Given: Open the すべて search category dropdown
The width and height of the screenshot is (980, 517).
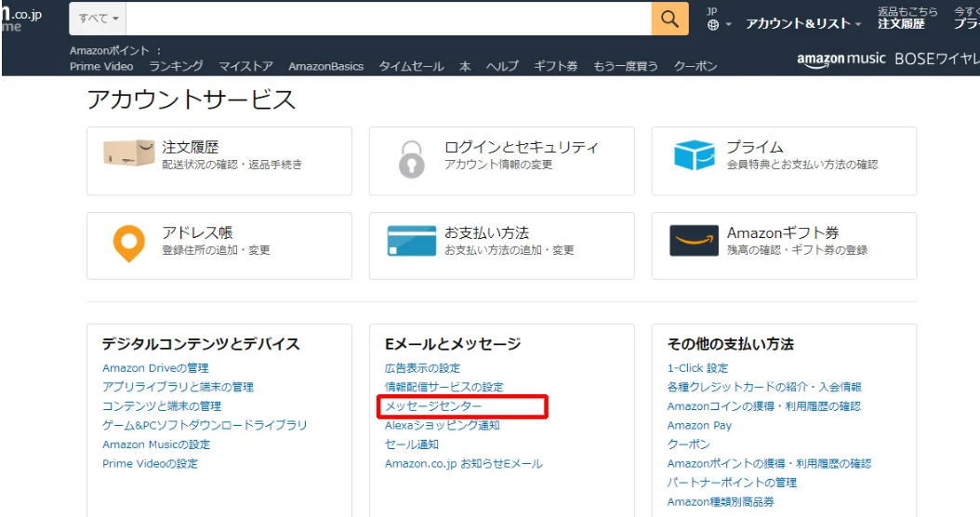Looking at the screenshot, I should (98, 19).
